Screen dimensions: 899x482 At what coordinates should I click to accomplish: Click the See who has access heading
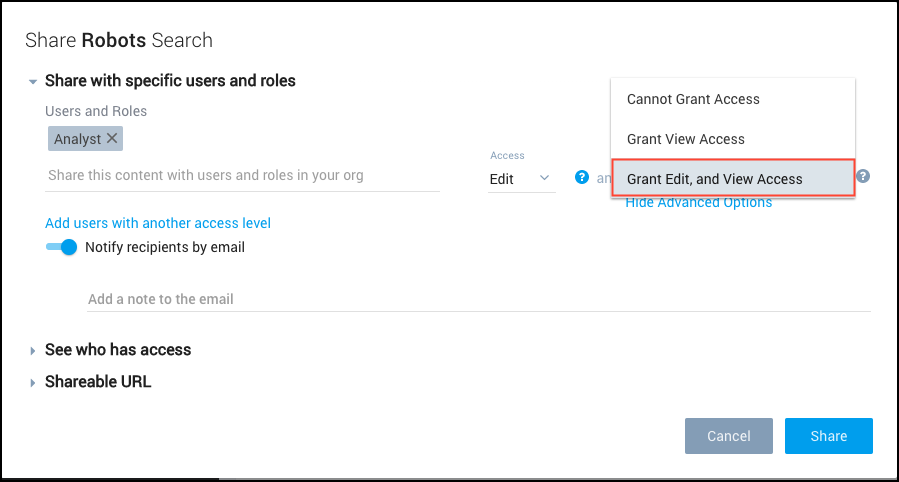click(118, 350)
